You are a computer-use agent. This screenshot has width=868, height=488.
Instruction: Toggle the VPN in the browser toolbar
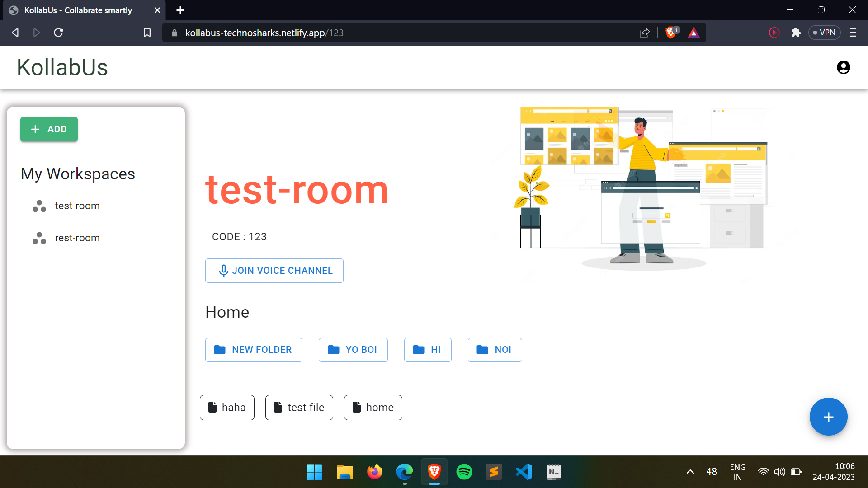tap(824, 33)
